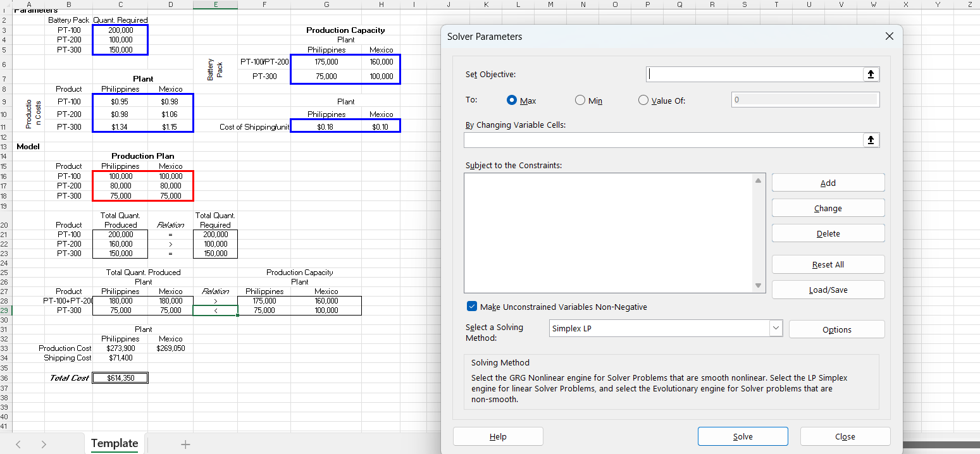Select Mexico PT-300 capacity cell 100,000 in row 7
This screenshot has width=980, height=454.
381,77
